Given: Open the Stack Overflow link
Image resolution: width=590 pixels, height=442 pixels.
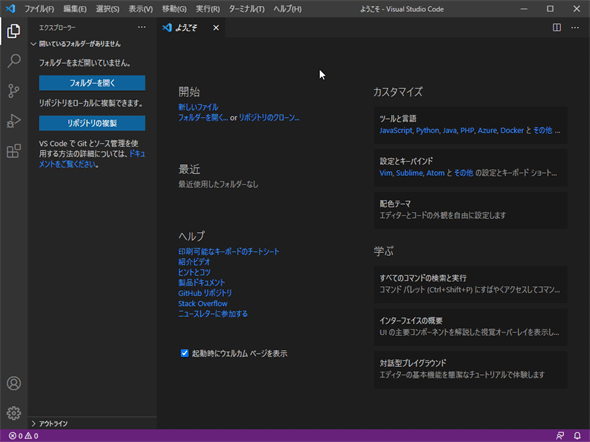Looking at the screenshot, I should (x=203, y=303).
